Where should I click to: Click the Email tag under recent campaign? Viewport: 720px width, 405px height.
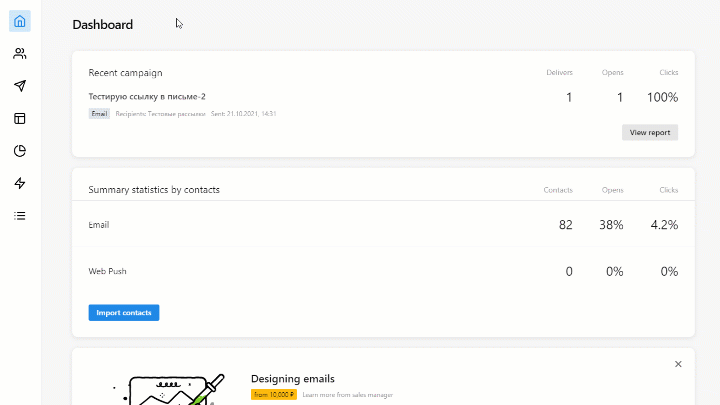(99, 114)
